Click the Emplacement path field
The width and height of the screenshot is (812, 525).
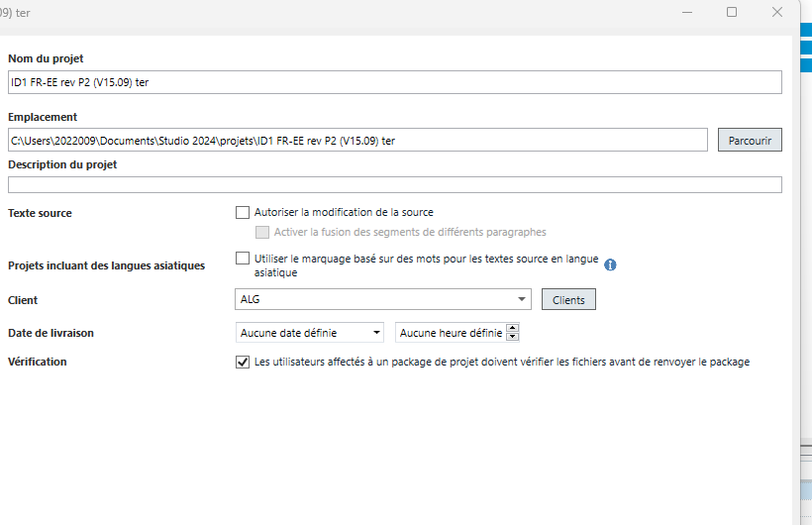pyautogui.click(x=357, y=141)
